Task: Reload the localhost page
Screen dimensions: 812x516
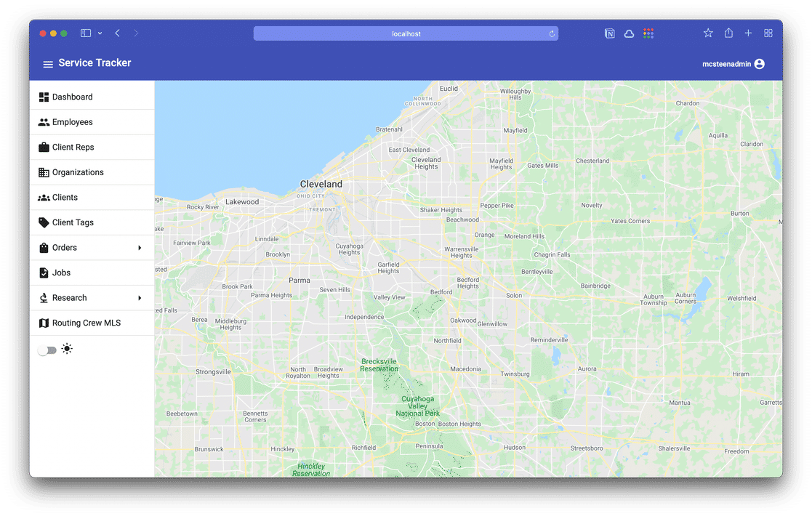Action: 552,33
